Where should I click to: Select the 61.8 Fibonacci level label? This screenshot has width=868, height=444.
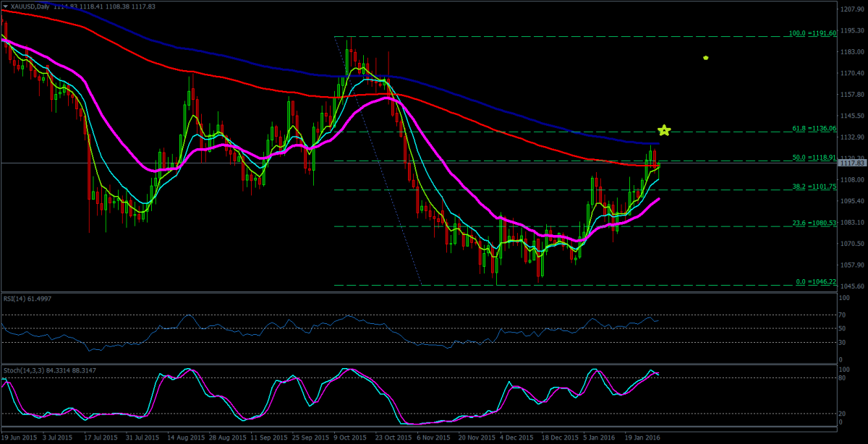click(813, 128)
